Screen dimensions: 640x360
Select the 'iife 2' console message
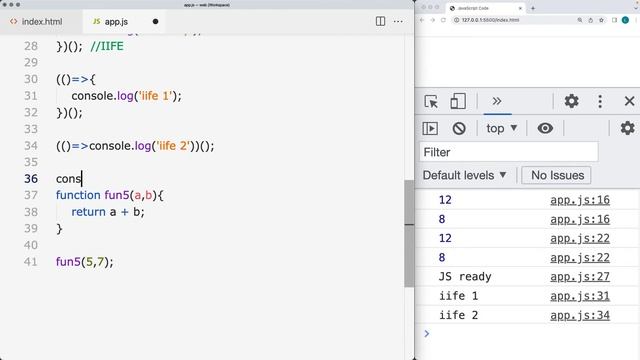pyautogui.click(x=458, y=315)
